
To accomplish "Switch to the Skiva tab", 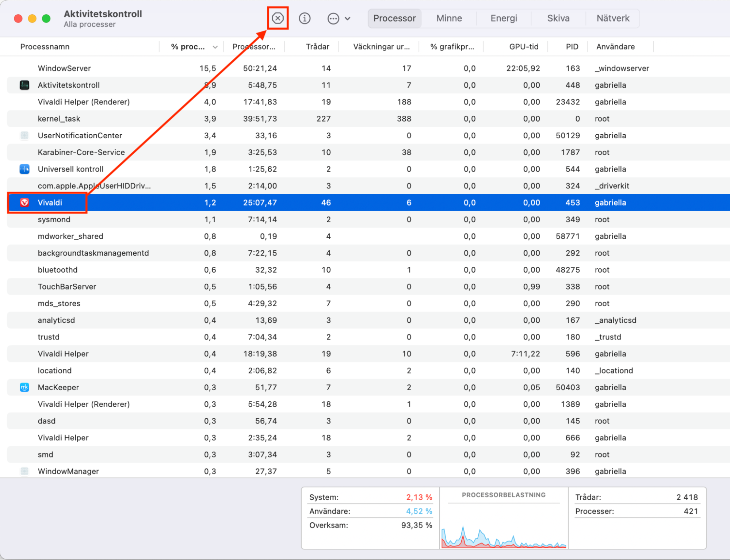I will pyautogui.click(x=558, y=18).
